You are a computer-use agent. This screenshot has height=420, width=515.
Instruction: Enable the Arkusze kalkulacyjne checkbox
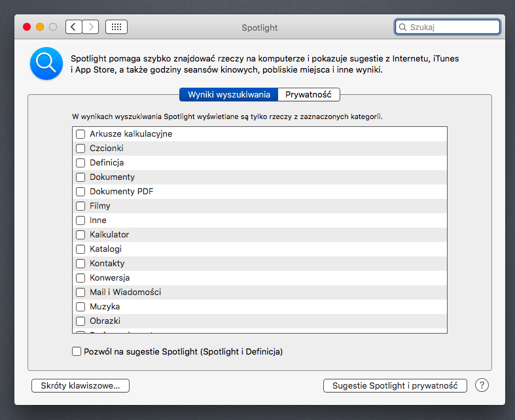(x=80, y=134)
